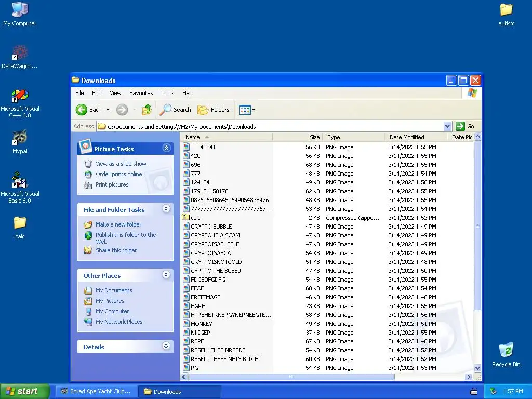Collapse File and Folder Tasks panel
Viewport: 532px width, 399px height.
pos(166,209)
